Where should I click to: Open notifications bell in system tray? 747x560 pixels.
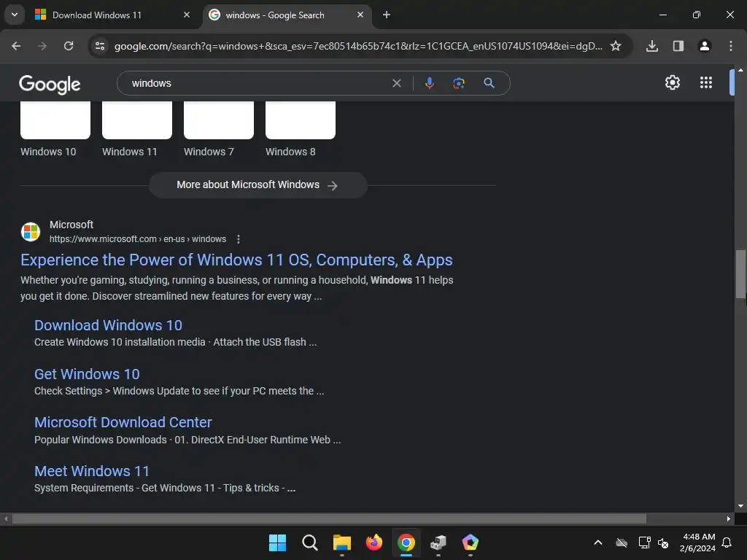tap(727, 542)
